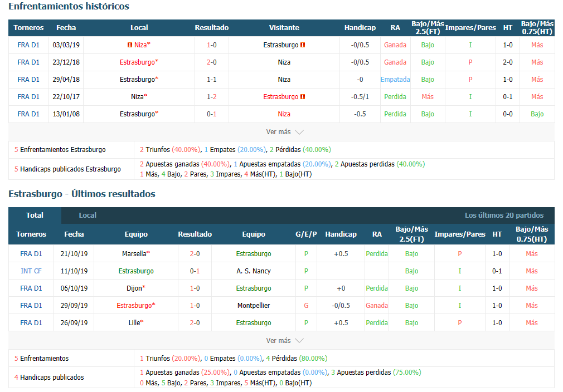Open 'Los últimos 20 partidos' selector
The image size is (563, 392).
pyautogui.click(x=504, y=215)
